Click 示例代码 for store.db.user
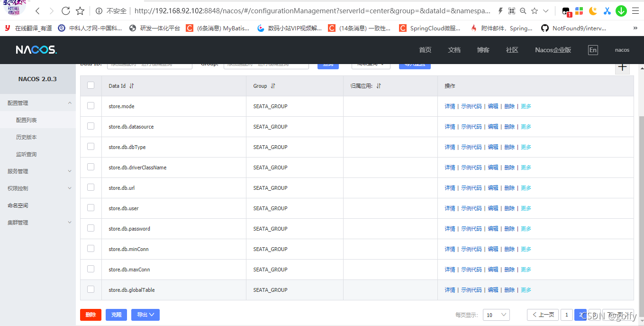The width and height of the screenshot is (644, 326). click(x=471, y=208)
